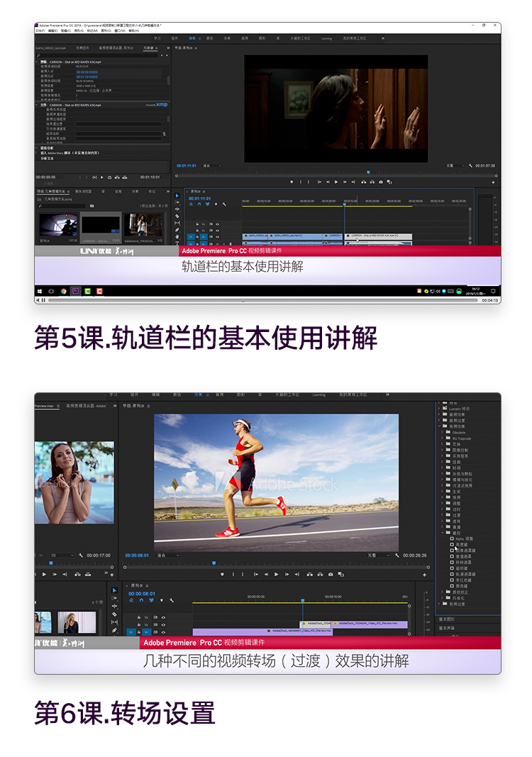Click lesson 5 program monitor blue playhead
Image resolution: width=532 pixels, height=757 pixels.
[x=368, y=172]
